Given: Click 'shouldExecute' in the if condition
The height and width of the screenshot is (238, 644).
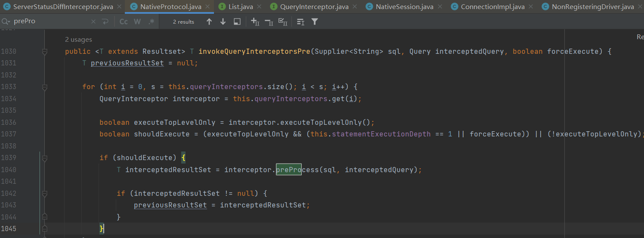Looking at the screenshot, I should pos(145,158).
